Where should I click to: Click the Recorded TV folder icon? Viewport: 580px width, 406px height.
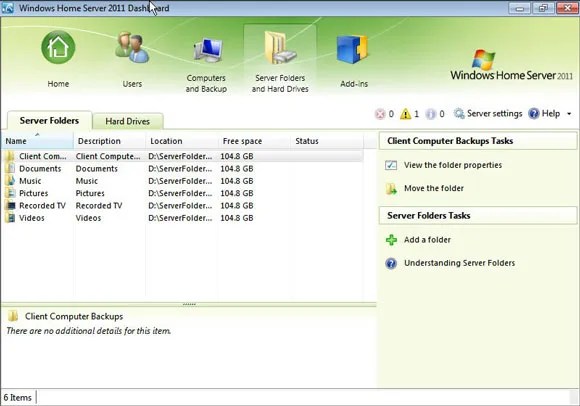[10, 206]
